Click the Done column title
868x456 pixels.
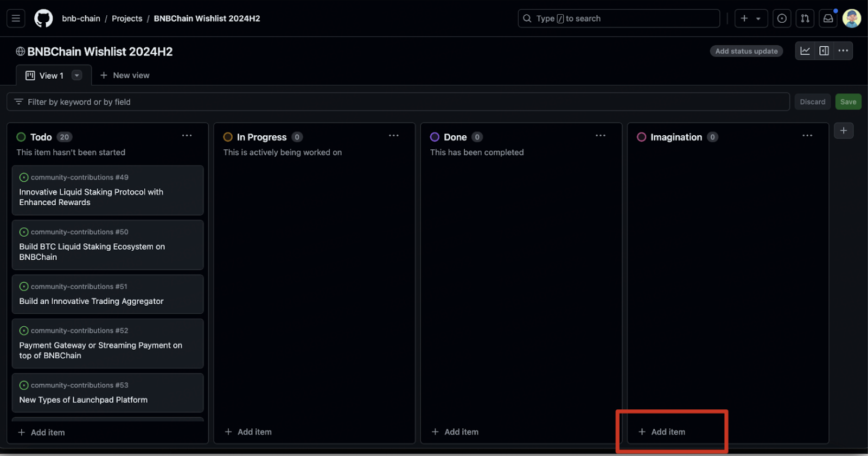(455, 137)
